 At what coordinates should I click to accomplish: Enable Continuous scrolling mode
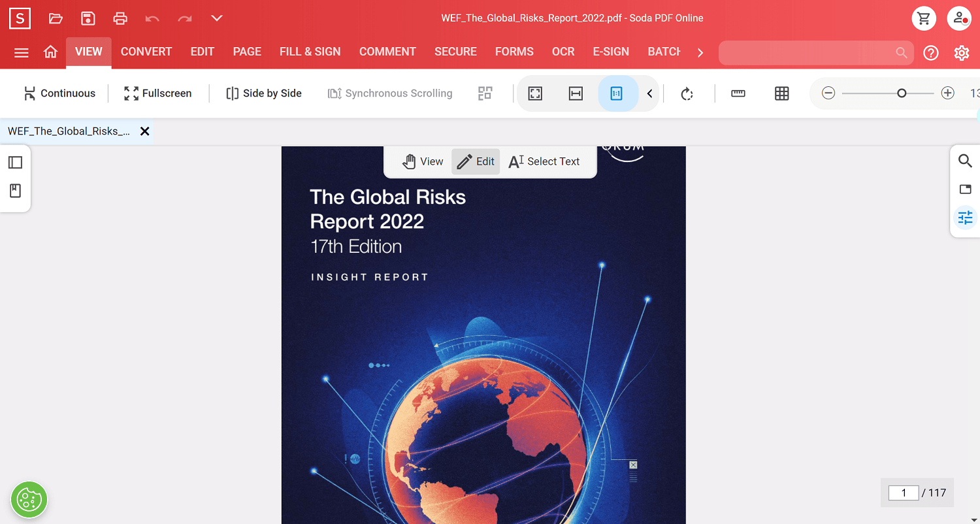pos(59,93)
